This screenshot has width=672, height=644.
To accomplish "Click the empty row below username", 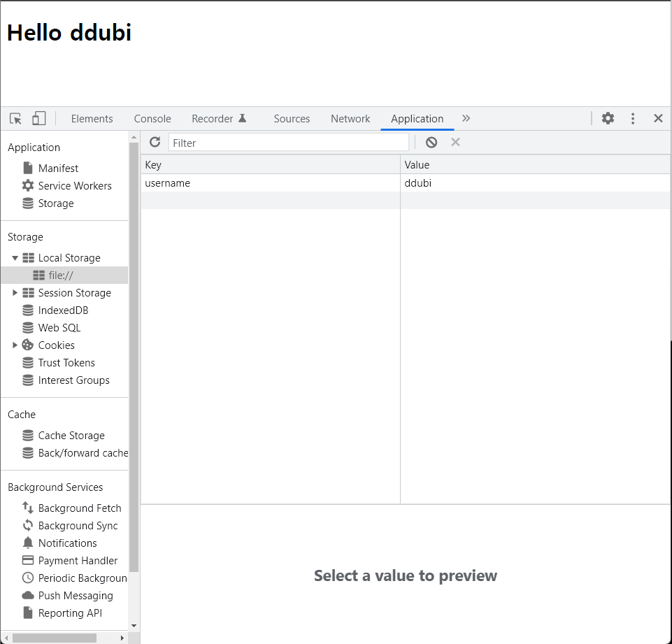I will click(406, 201).
